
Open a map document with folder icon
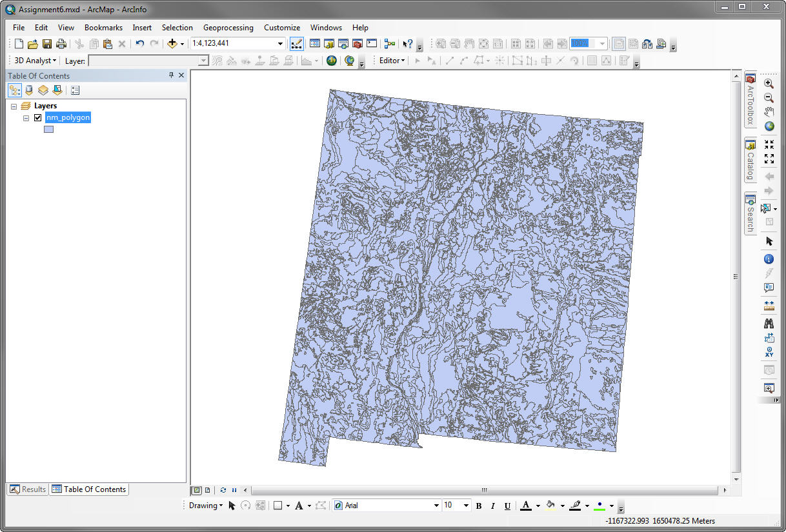(x=33, y=44)
